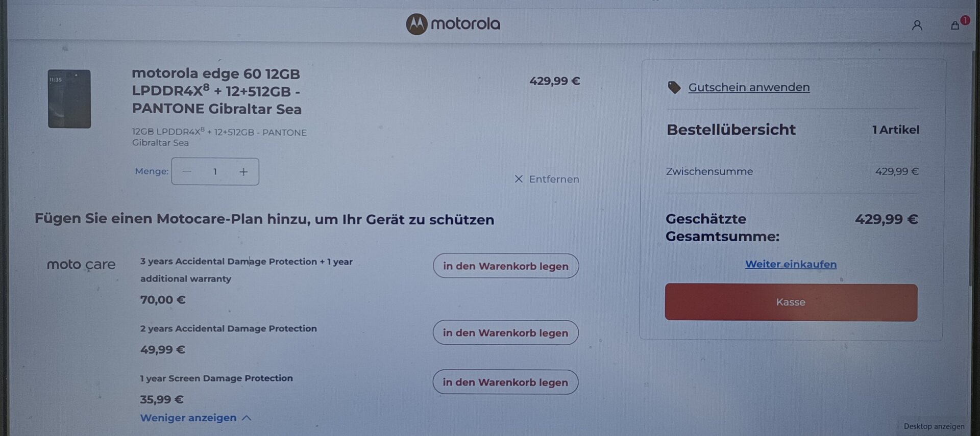Follow the Weiter einkaufen link
Viewport: 980px width, 436px height.
[791, 264]
